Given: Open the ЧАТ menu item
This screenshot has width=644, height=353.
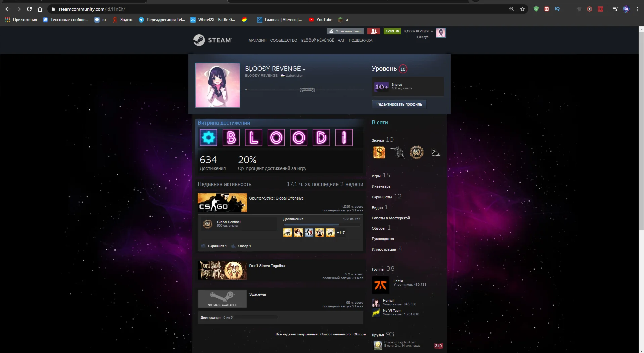Looking at the screenshot, I should pyautogui.click(x=341, y=40).
